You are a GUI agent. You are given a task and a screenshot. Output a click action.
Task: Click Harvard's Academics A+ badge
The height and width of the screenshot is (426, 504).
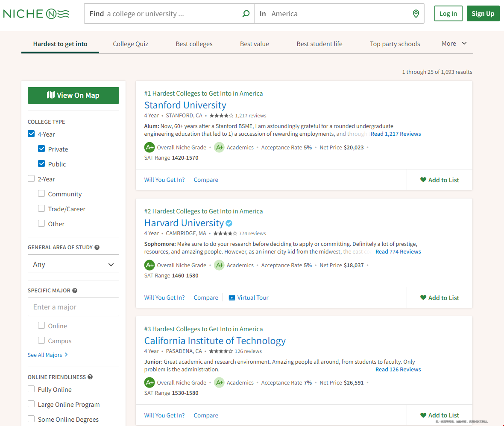point(219,265)
